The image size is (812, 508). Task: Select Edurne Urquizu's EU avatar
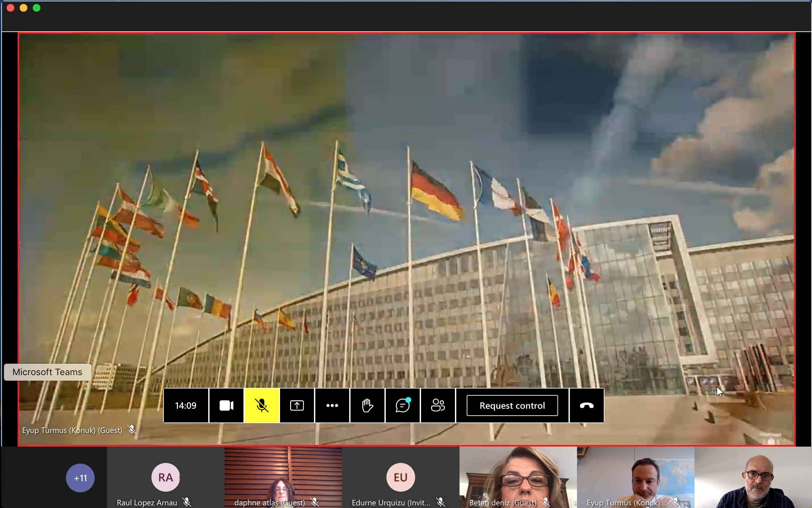point(400,477)
